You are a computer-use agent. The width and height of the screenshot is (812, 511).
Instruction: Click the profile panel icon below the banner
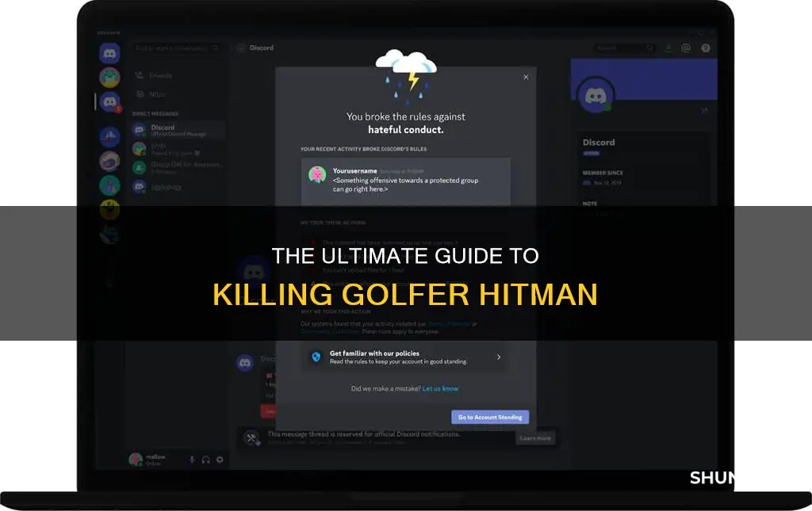click(x=704, y=111)
